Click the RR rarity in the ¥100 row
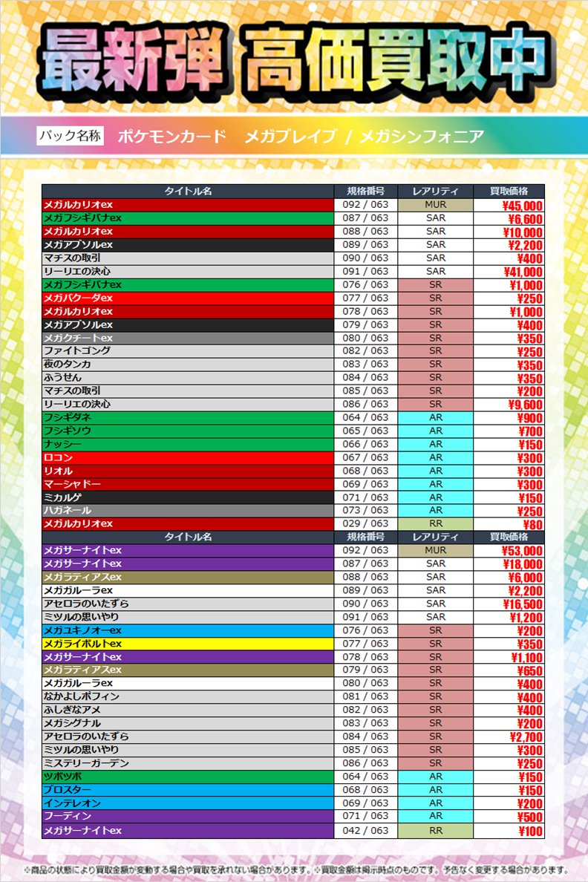This screenshot has height=882, width=588. (x=436, y=831)
